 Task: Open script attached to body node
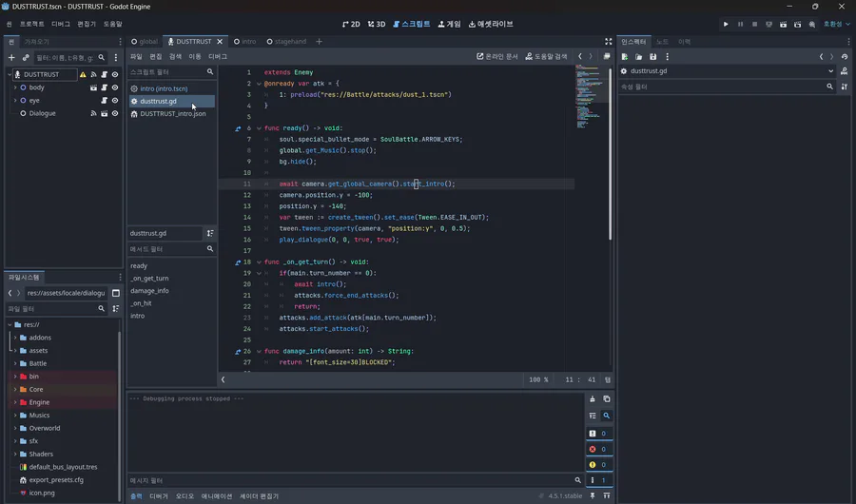(105, 87)
